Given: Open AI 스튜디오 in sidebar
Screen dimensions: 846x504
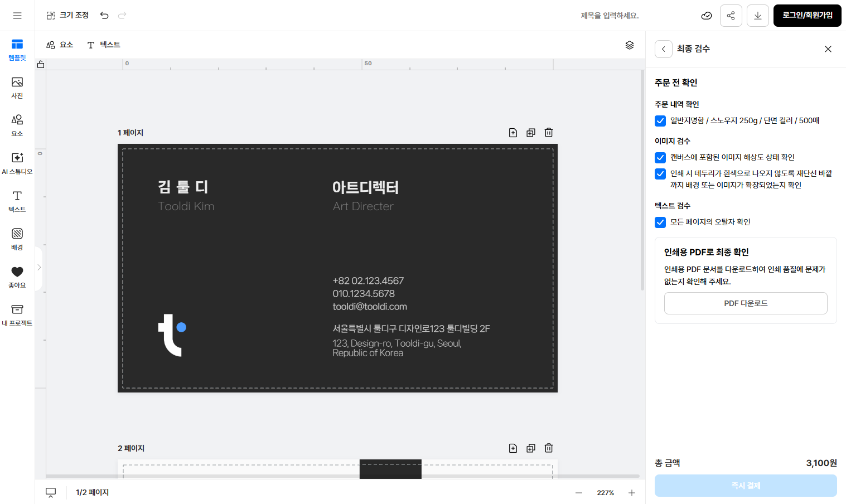Looking at the screenshot, I should click(x=17, y=163).
